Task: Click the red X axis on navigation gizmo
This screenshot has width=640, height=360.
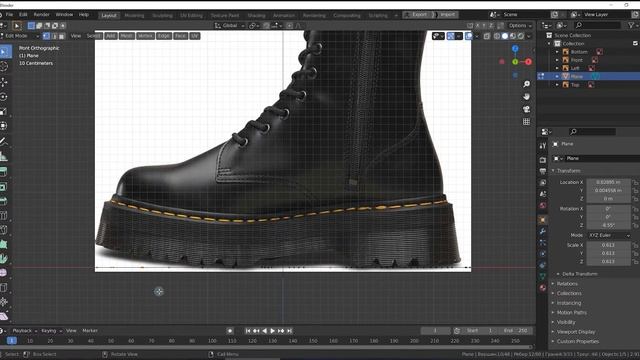Action: (x=528, y=62)
